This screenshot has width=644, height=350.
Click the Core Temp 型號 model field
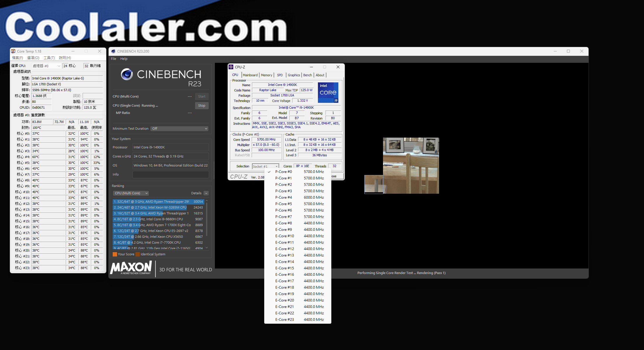[67, 78]
